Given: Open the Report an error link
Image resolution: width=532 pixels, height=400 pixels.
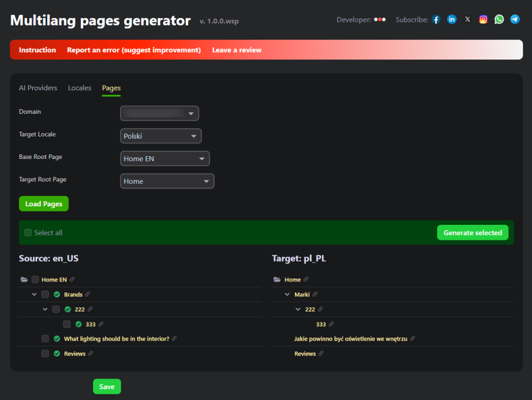Looking at the screenshot, I should pyautogui.click(x=134, y=50).
